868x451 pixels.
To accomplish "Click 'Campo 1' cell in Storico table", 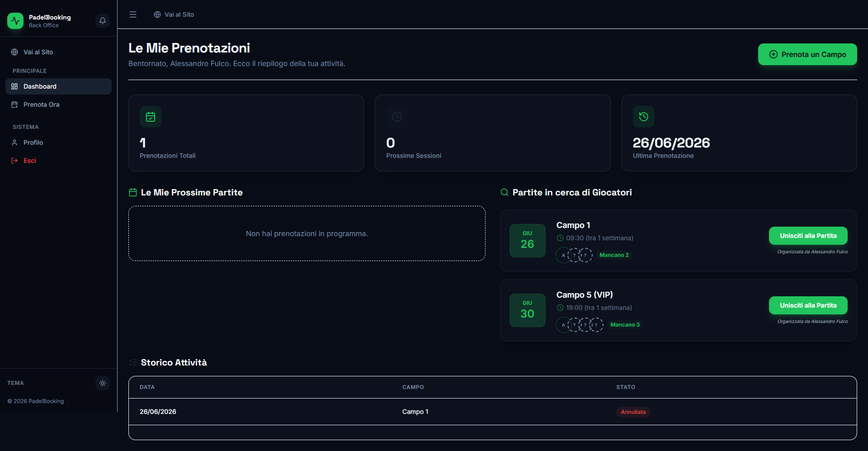I will (415, 412).
